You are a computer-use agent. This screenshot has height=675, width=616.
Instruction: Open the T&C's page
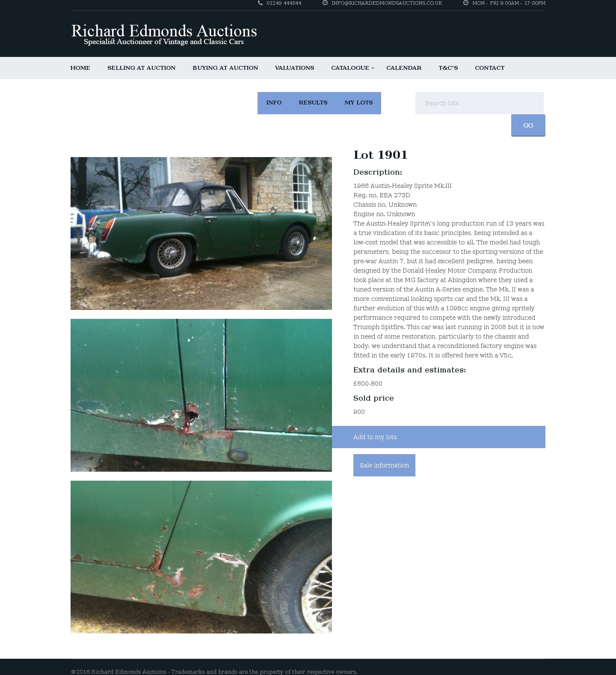[x=448, y=68]
